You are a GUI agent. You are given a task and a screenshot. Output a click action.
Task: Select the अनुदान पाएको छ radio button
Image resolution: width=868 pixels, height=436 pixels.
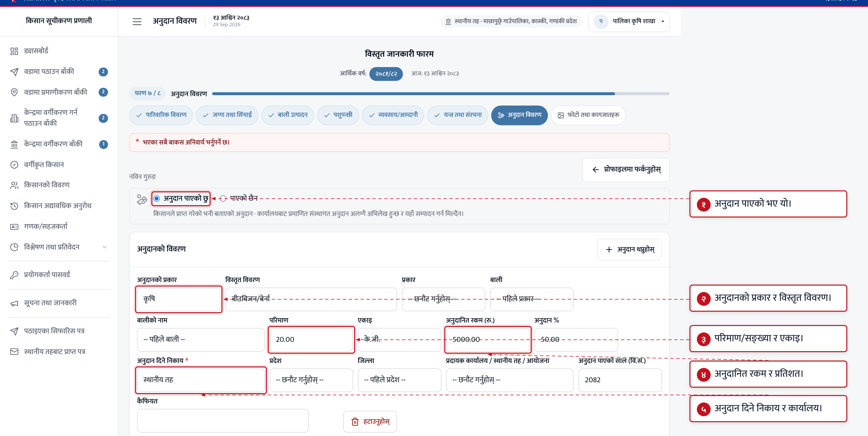pos(156,199)
